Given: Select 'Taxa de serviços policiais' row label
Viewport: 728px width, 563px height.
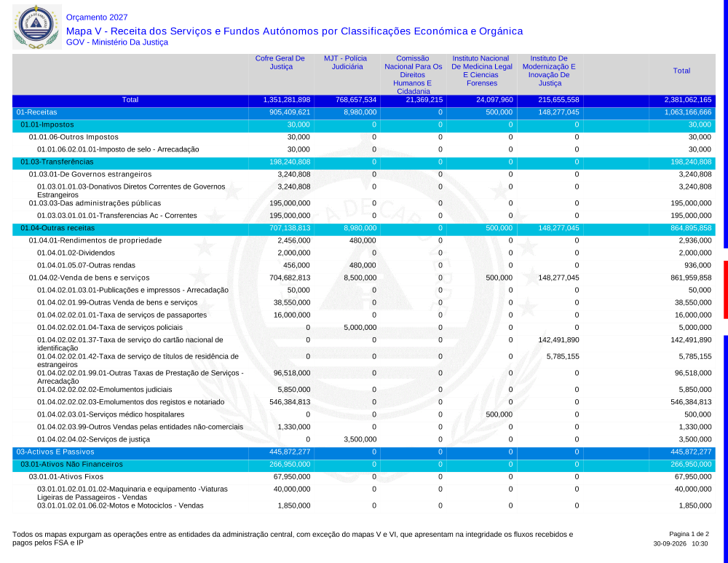Looking at the screenshot, I should (110, 328).
